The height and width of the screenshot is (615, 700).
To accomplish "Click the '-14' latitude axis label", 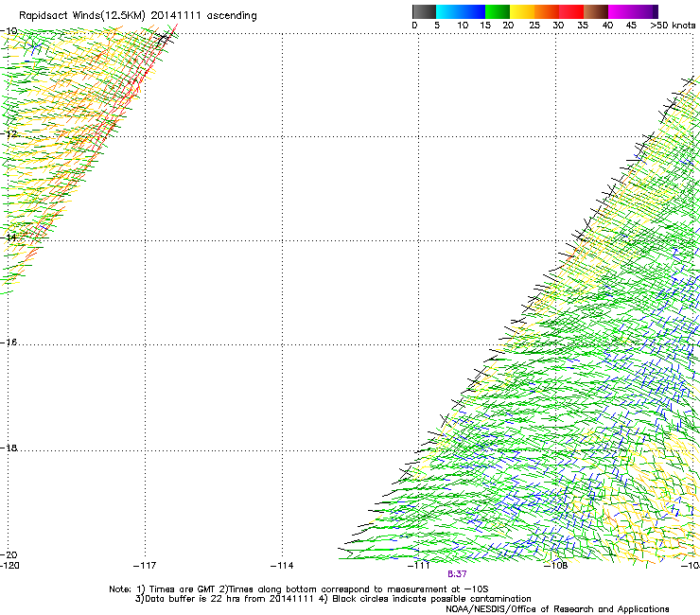I will tap(9, 237).
